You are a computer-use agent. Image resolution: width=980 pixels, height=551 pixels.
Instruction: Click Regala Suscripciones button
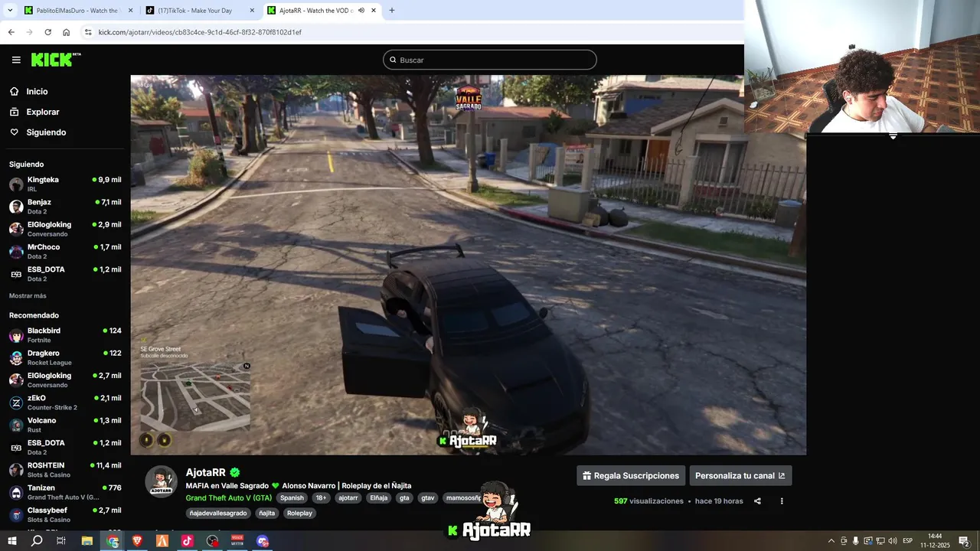(631, 475)
